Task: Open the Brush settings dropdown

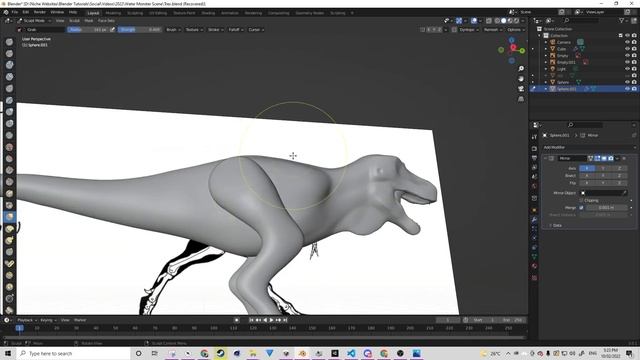Action: (x=173, y=30)
